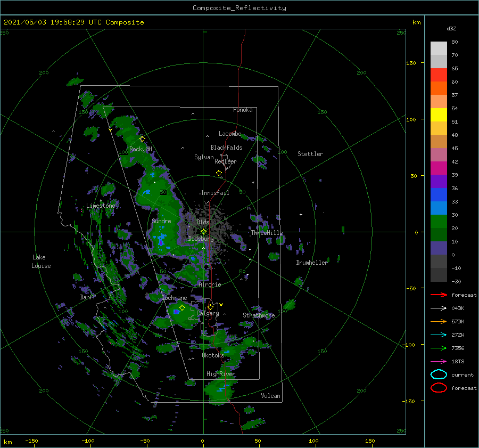This screenshot has width=479, height=448.
Task: Select the blue 36 dBZ swatch
Action: pyautogui.click(x=439, y=194)
